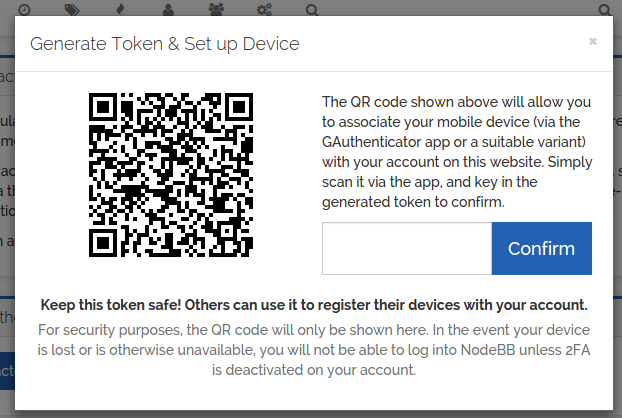Click the bold 'Keep this token safe!' warning

(313, 304)
